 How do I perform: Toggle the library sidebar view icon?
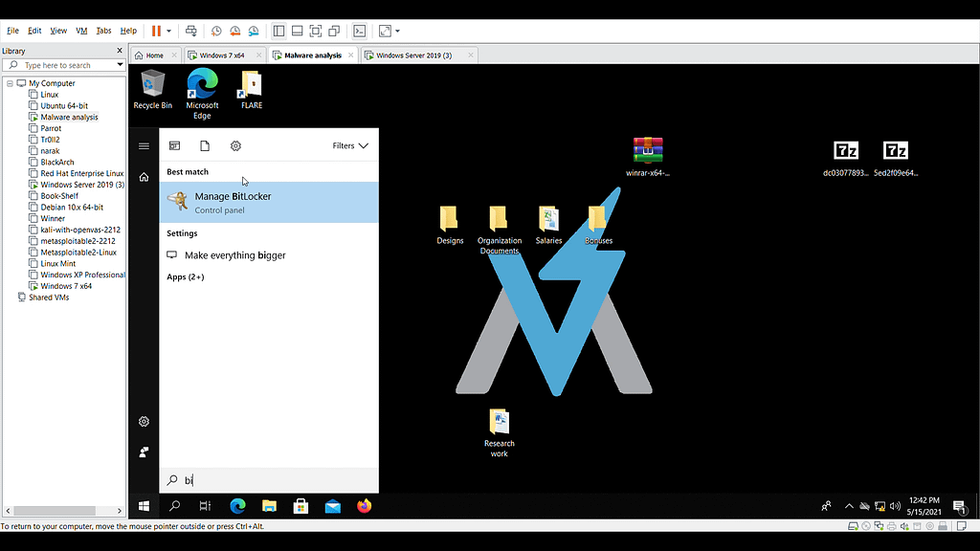(x=278, y=31)
